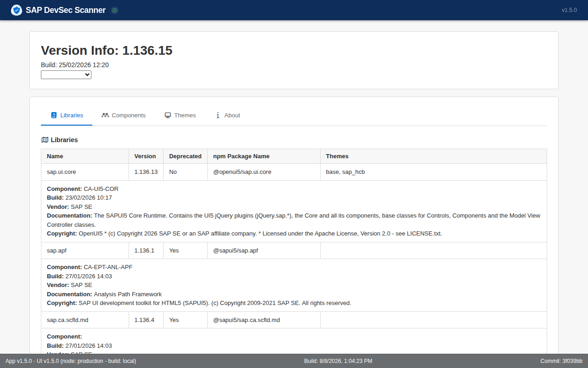Click the 'Build: 25/02/2026 12:20' text

tap(75, 65)
